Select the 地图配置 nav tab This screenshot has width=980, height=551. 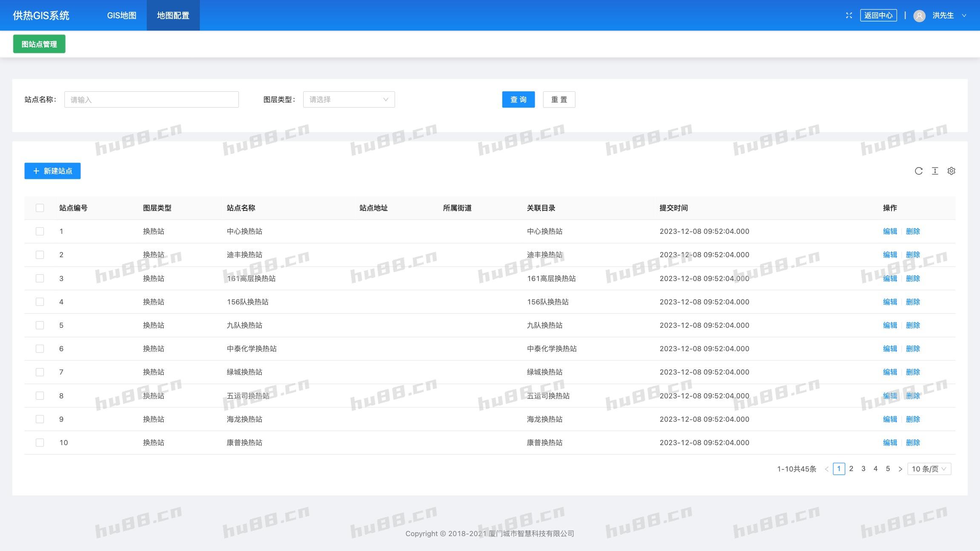(x=173, y=15)
